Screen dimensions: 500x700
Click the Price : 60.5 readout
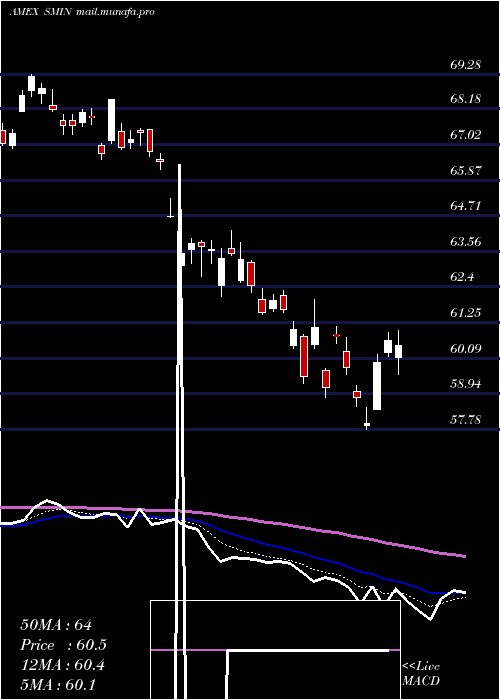[63, 645]
